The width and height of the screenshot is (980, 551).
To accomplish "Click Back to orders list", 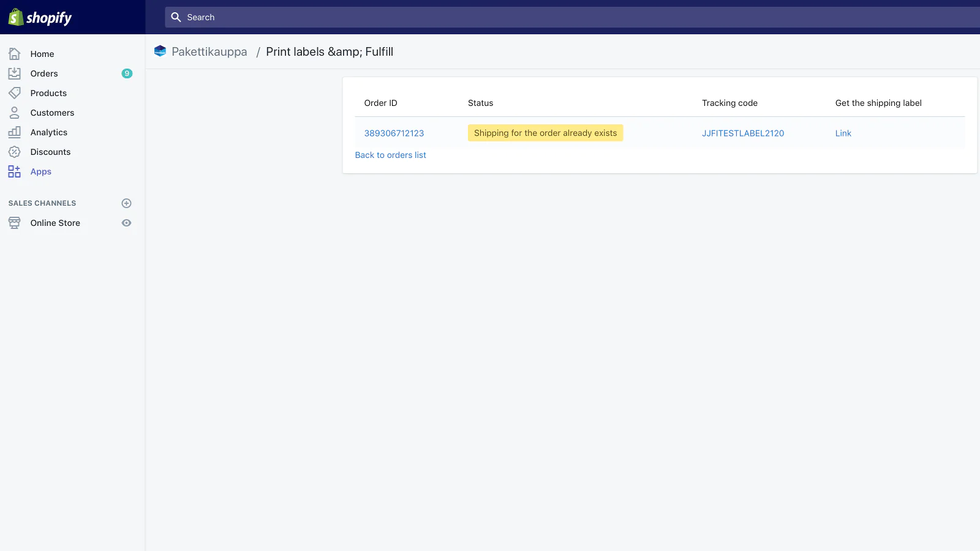I will pyautogui.click(x=391, y=155).
